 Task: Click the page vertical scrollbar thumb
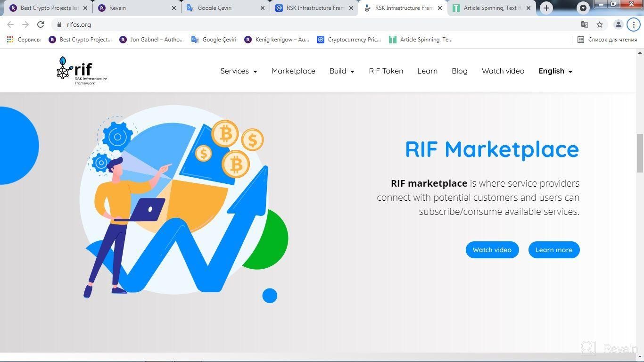click(640, 153)
